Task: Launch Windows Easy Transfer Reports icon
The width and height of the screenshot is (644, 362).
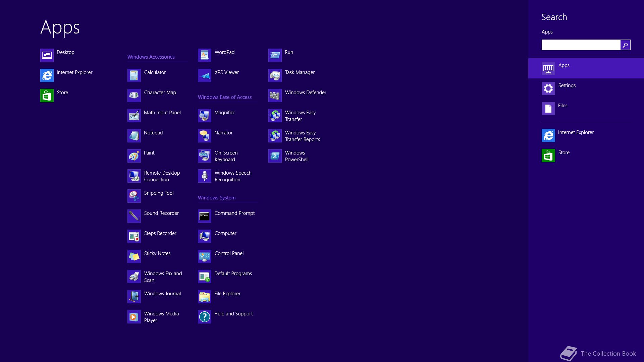Action: coord(275,136)
